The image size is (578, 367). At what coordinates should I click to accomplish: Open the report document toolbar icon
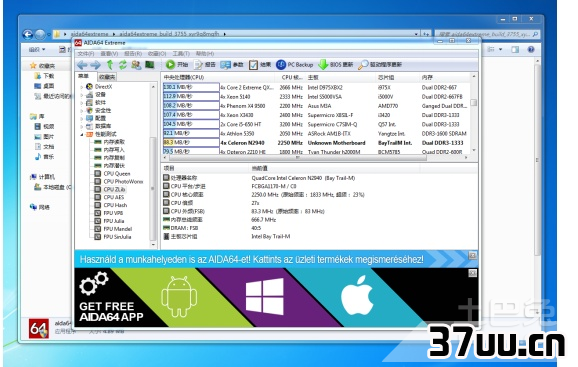point(198,65)
